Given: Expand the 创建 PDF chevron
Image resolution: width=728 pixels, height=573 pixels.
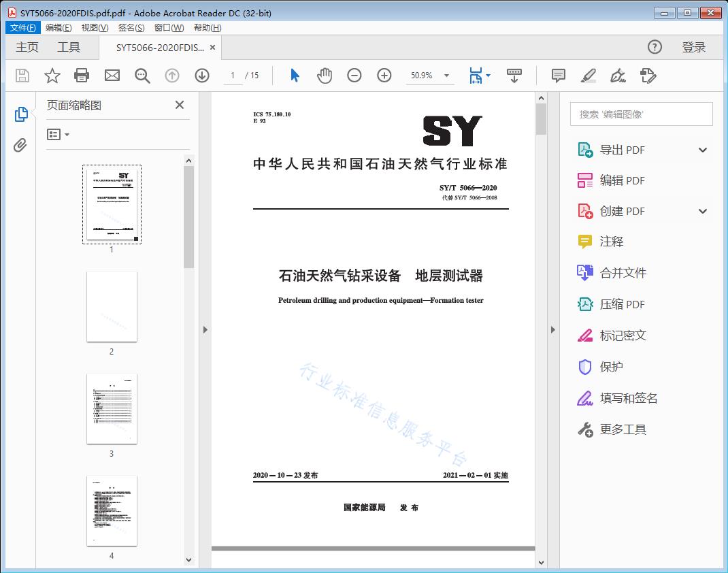Looking at the screenshot, I should point(703,211).
